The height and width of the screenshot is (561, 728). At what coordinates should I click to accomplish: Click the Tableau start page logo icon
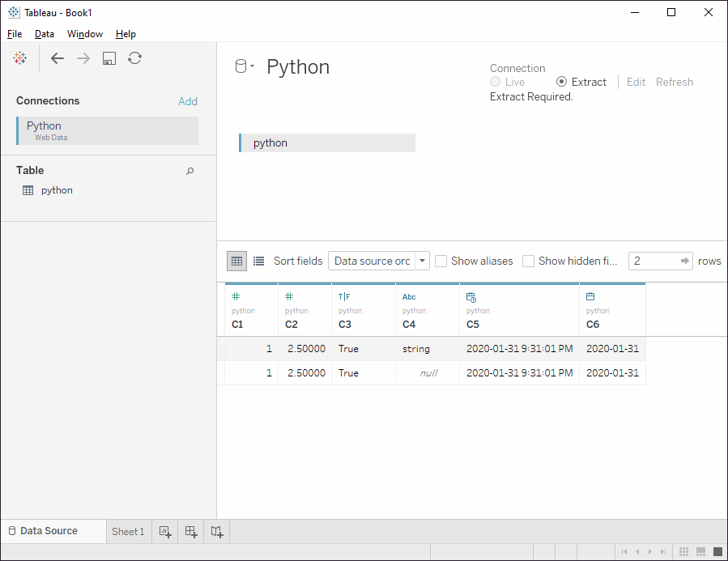pyautogui.click(x=20, y=58)
